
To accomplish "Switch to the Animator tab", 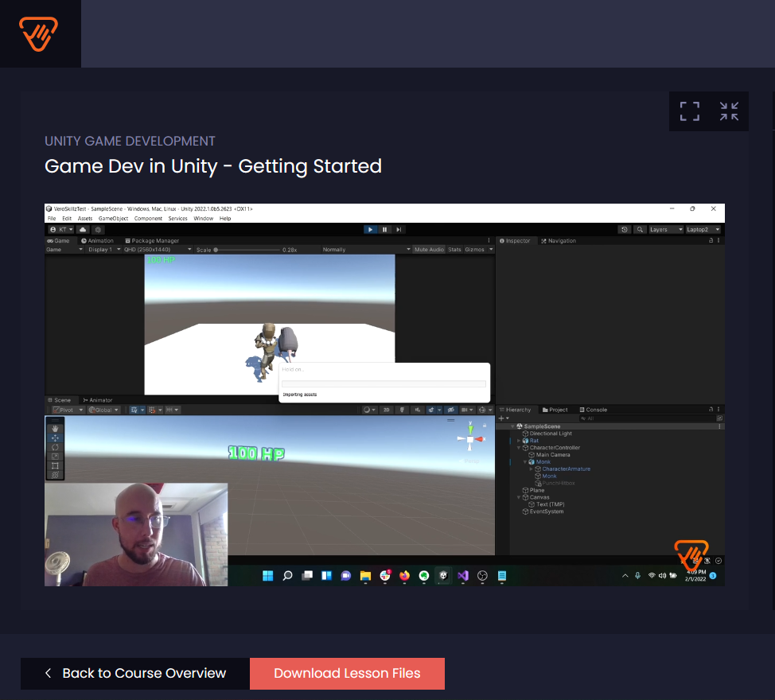I will pyautogui.click(x=98, y=400).
